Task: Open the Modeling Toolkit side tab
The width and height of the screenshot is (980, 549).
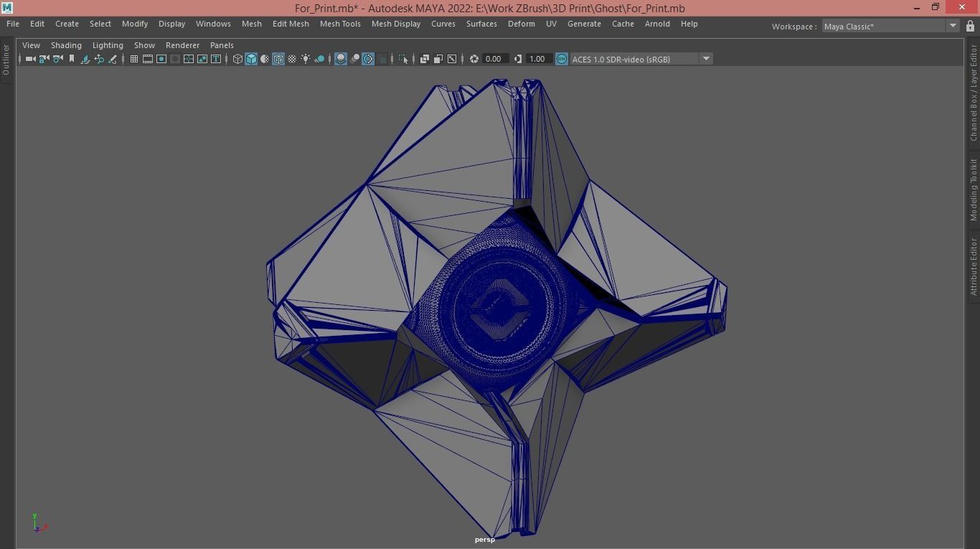Action: point(974,189)
